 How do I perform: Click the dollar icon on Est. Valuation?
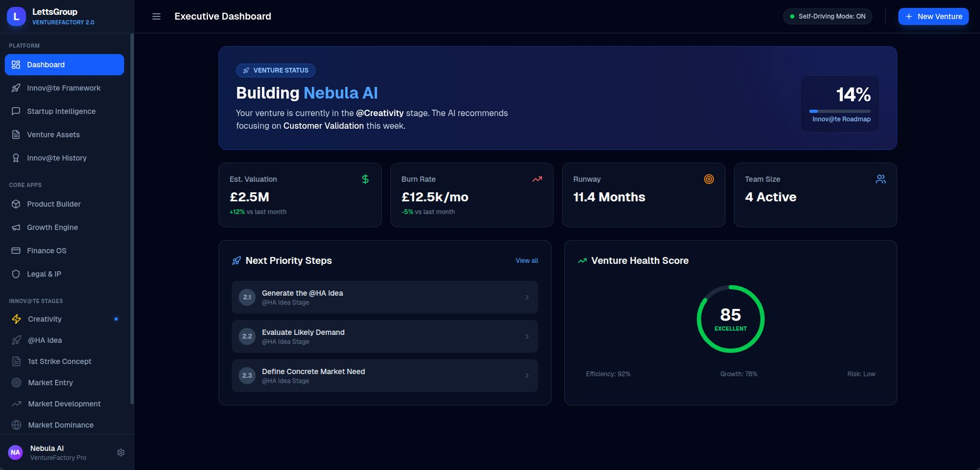pyautogui.click(x=365, y=179)
